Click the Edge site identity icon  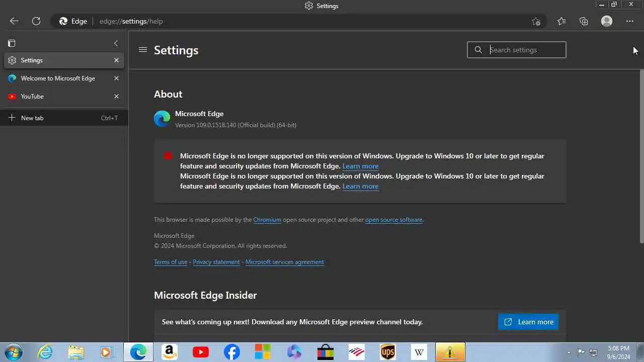[73, 21]
